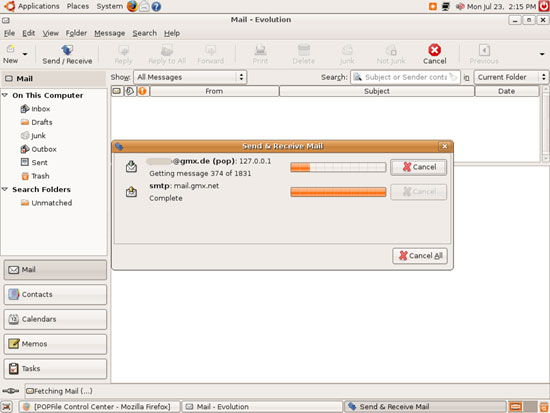This screenshot has width=550, height=413.
Task: Select the Drafts folder
Action: [36, 122]
